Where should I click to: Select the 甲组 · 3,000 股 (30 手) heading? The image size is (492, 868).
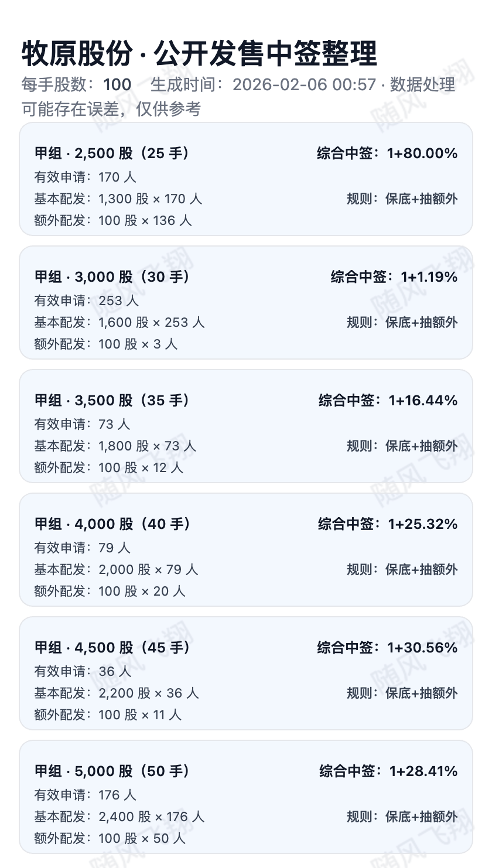tap(112, 277)
